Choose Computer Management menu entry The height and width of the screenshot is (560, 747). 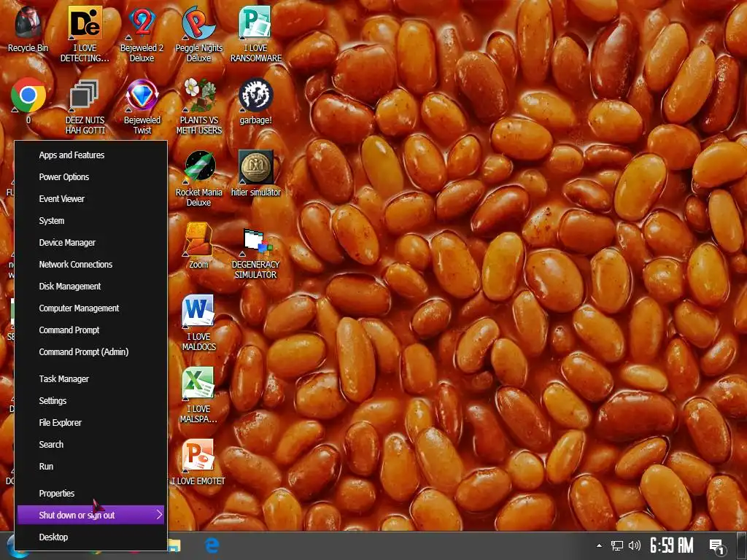click(91, 308)
